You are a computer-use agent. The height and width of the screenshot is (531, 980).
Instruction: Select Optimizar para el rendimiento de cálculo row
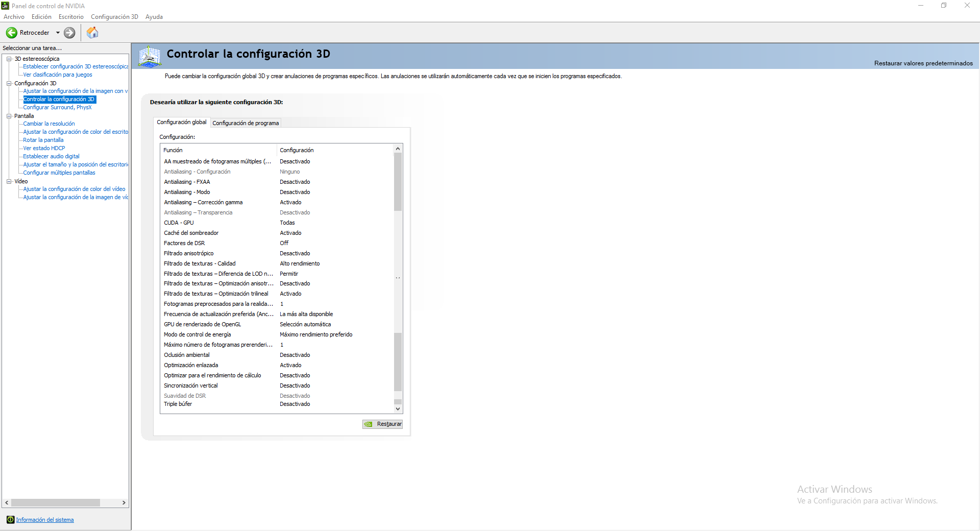pos(277,375)
